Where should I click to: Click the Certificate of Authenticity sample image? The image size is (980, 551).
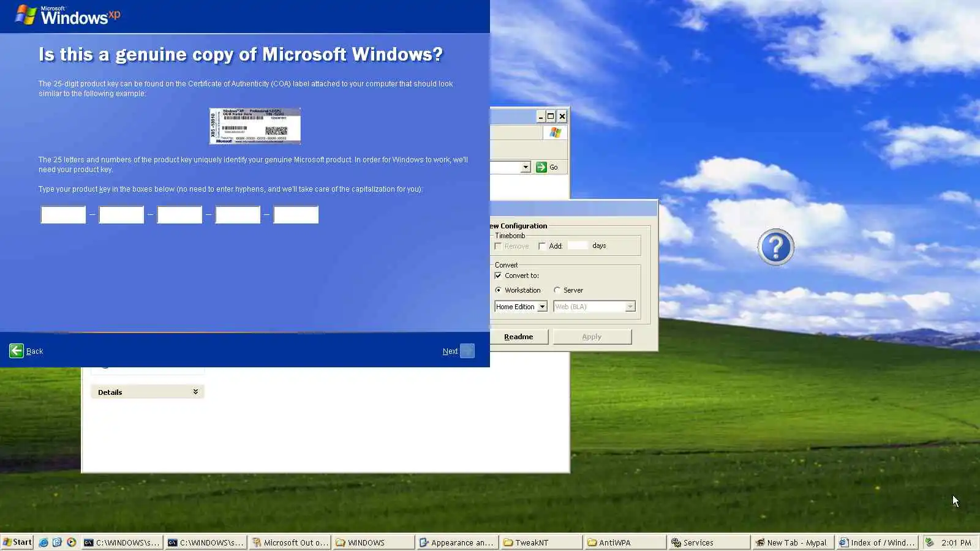point(255,126)
